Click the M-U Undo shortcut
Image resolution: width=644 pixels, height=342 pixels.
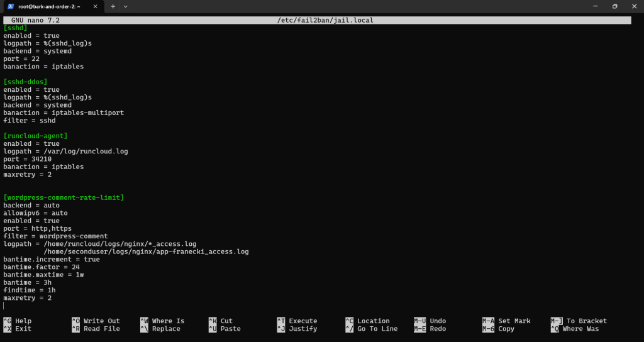[x=430, y=321]
